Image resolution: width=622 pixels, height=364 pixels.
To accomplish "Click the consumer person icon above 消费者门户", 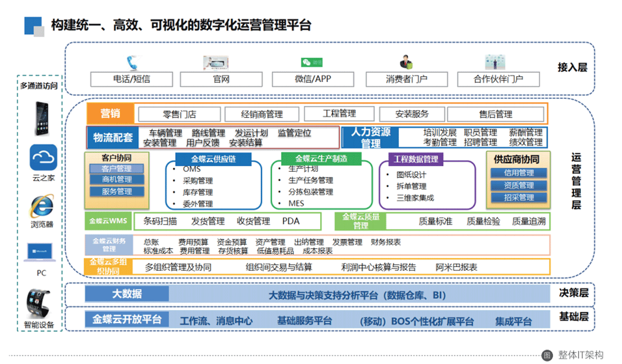I will coord(406,62).
